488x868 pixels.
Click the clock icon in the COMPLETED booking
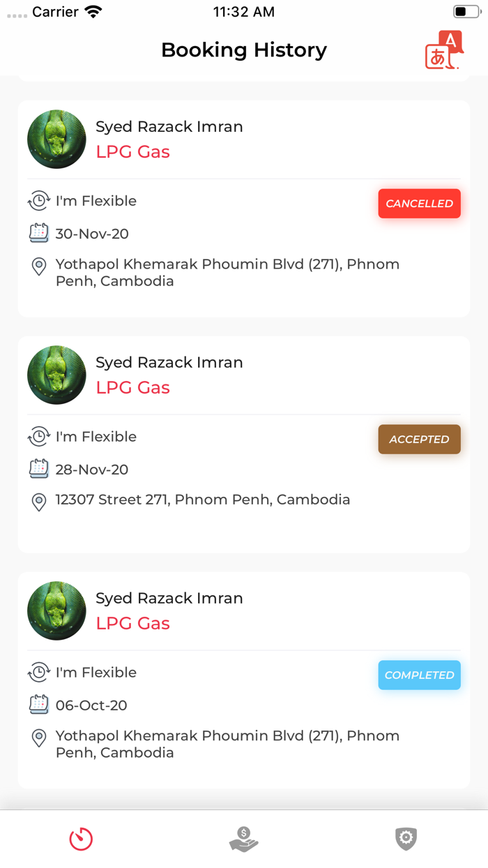coord(39,672)
